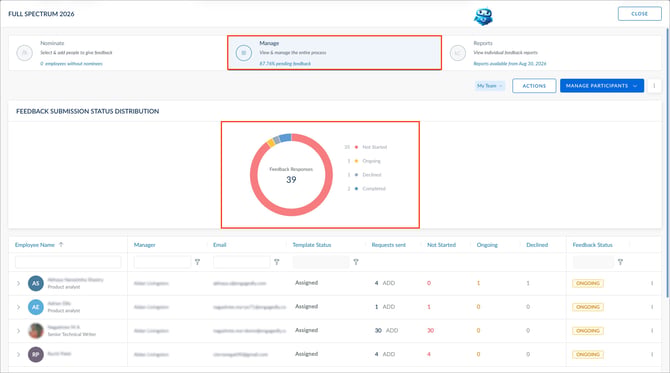Click Not Started count 30 in red

coord(430,330)
